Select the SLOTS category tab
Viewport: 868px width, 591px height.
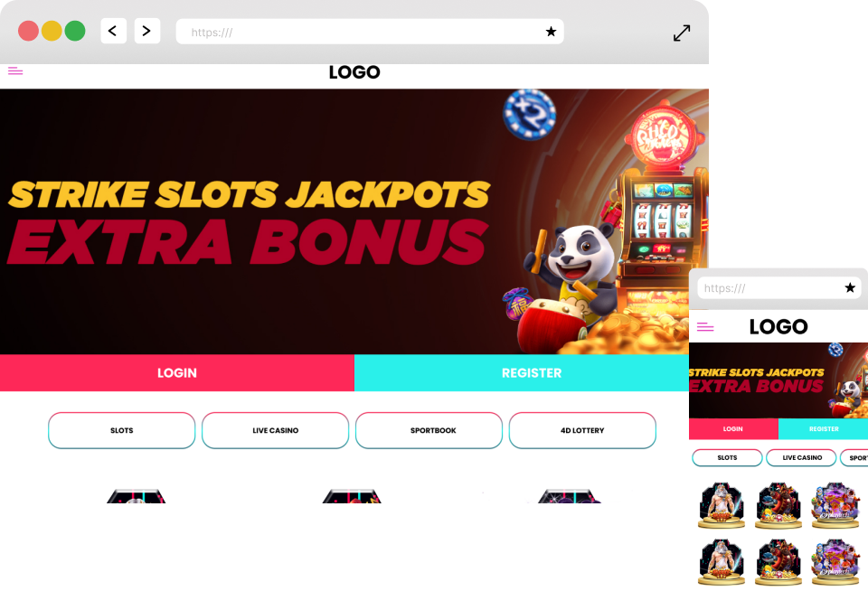tap(122, 430)
